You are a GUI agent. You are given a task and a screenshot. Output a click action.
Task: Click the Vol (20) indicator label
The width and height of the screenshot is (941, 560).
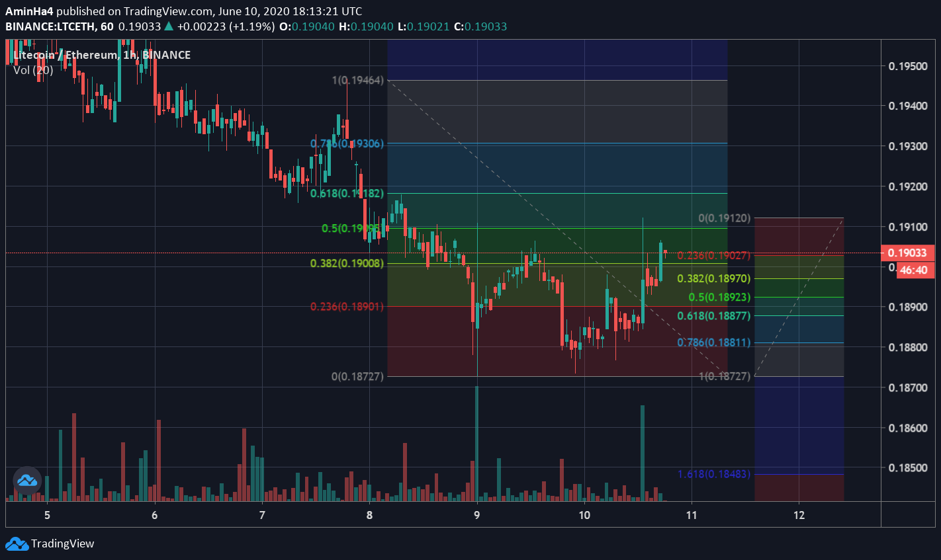click(33, 69)
